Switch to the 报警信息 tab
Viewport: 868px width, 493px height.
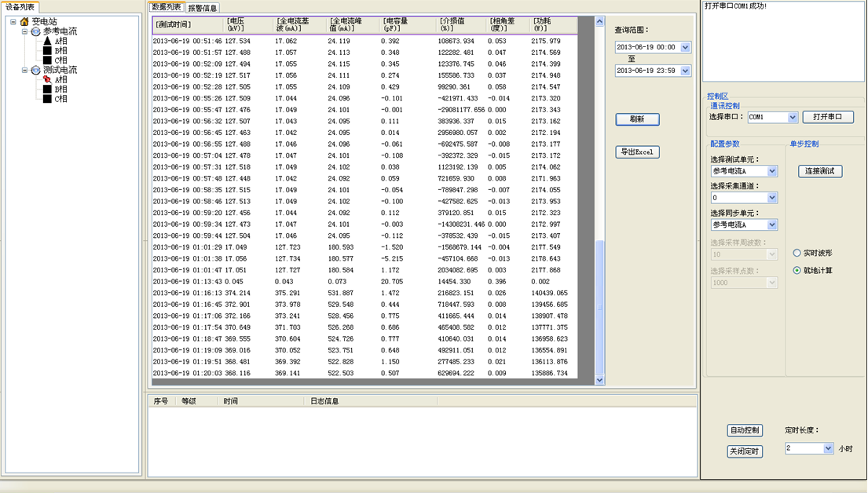203,8
